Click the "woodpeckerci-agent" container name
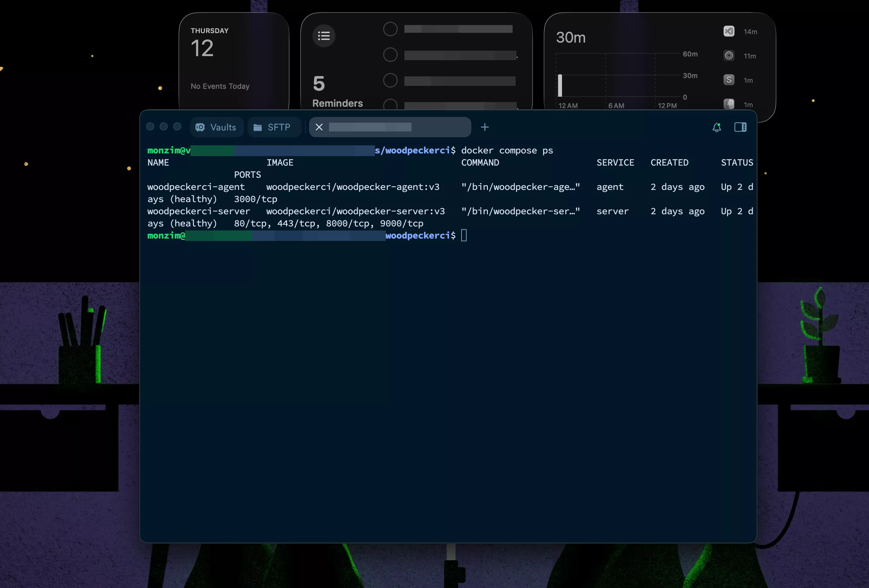Screen dimensions: 869x588 pyautogui.click(x=196, y=187)
